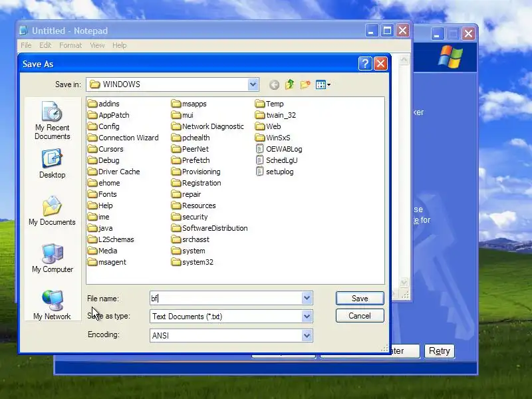Open Notepad Edit menu

(45, 45)
